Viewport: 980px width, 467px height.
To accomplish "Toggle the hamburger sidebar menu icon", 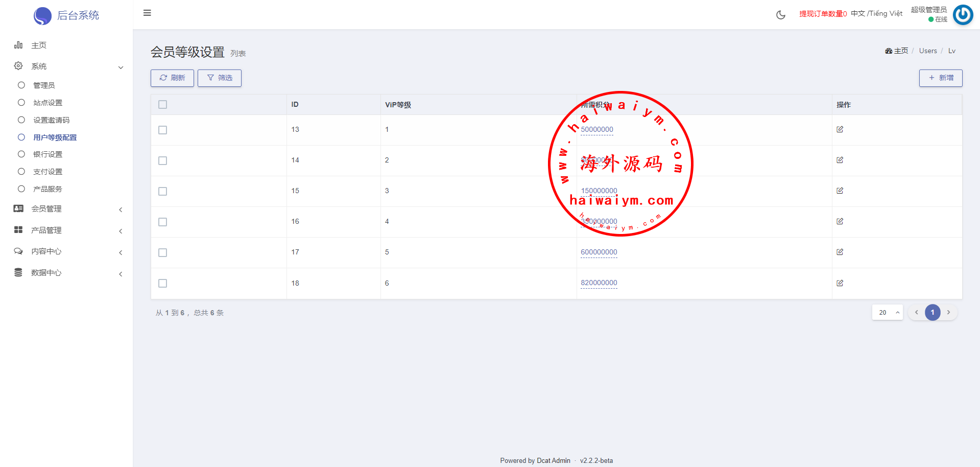I will click(x=147, y=13).
